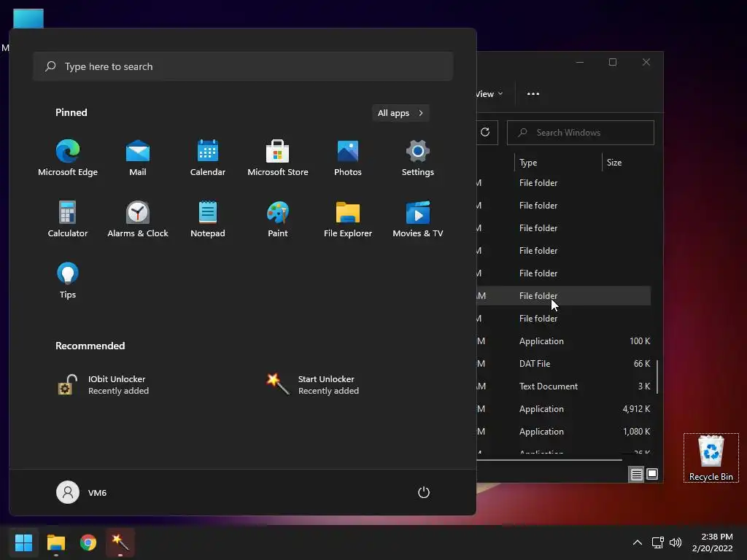Open network status tray icon
The image size is (747, 560).
657,542
